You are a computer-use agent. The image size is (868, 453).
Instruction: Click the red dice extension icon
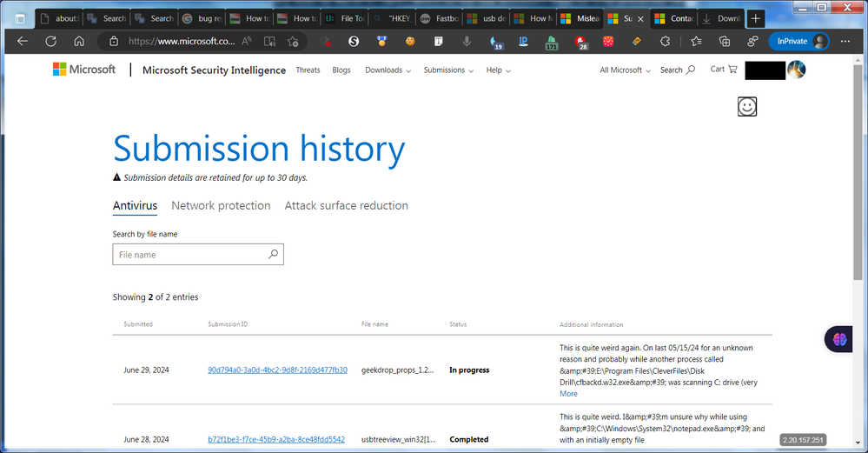pos(608,41)
